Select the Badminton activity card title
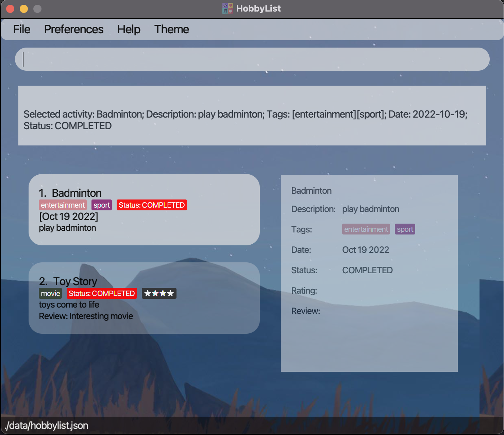 (77, 193)
